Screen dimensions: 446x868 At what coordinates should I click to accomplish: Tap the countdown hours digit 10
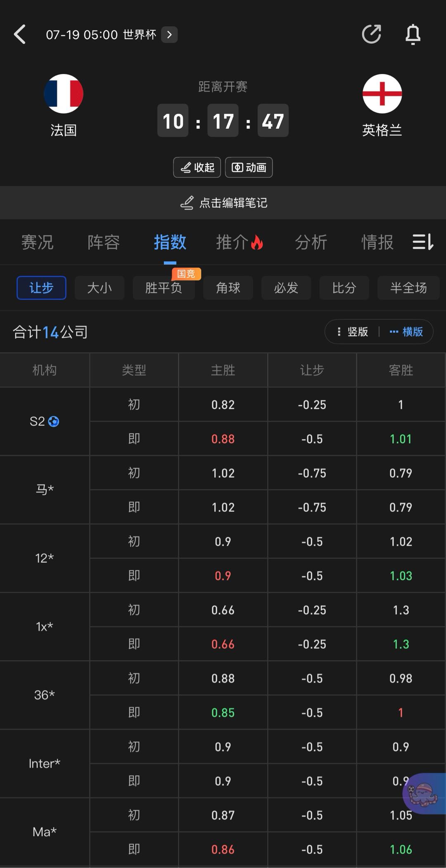(173, 121)
